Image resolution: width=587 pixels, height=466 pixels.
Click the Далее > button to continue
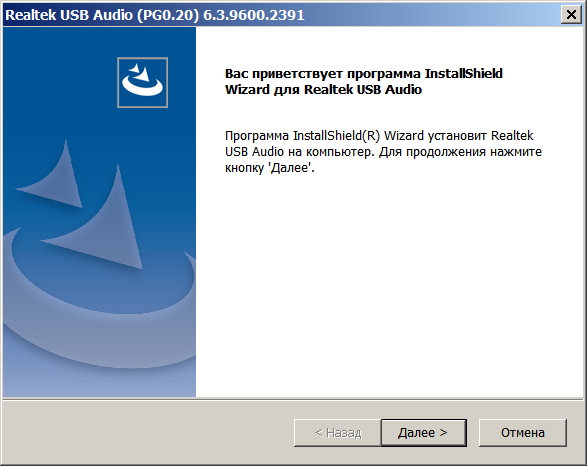(x=423, y=433)
